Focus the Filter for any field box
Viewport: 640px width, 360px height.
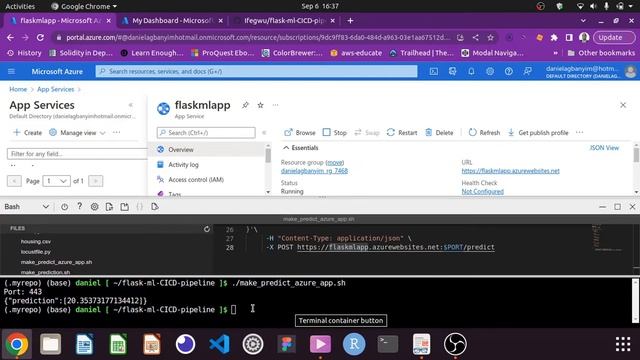click(77, 153)
